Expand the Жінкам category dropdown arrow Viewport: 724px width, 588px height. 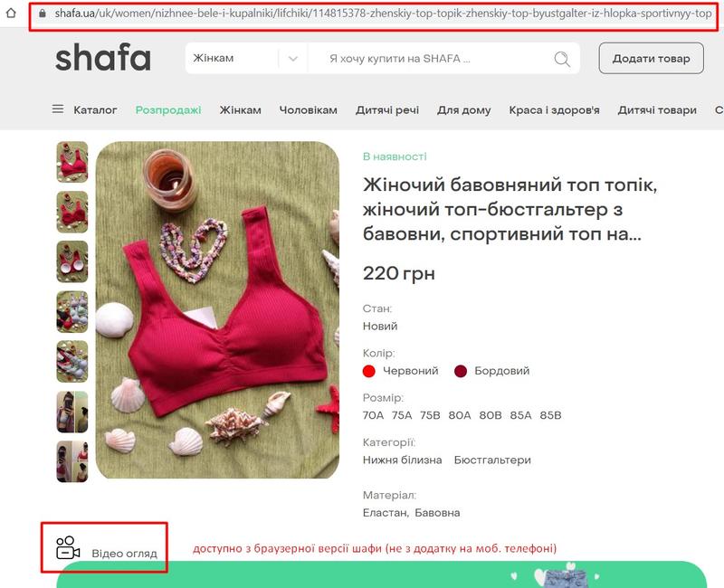(x=292, y=59)
